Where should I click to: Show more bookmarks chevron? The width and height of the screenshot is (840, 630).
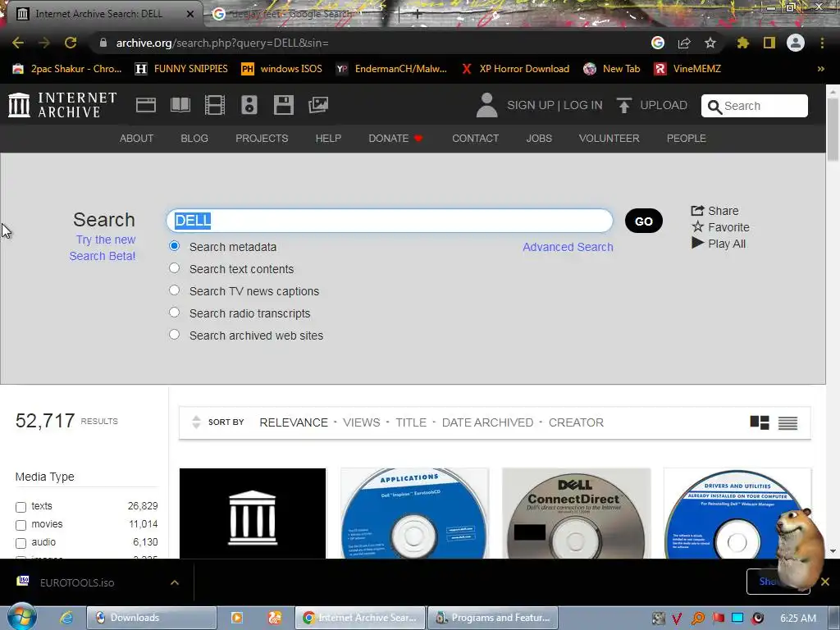pyautogui.click(x=820, y=69)
